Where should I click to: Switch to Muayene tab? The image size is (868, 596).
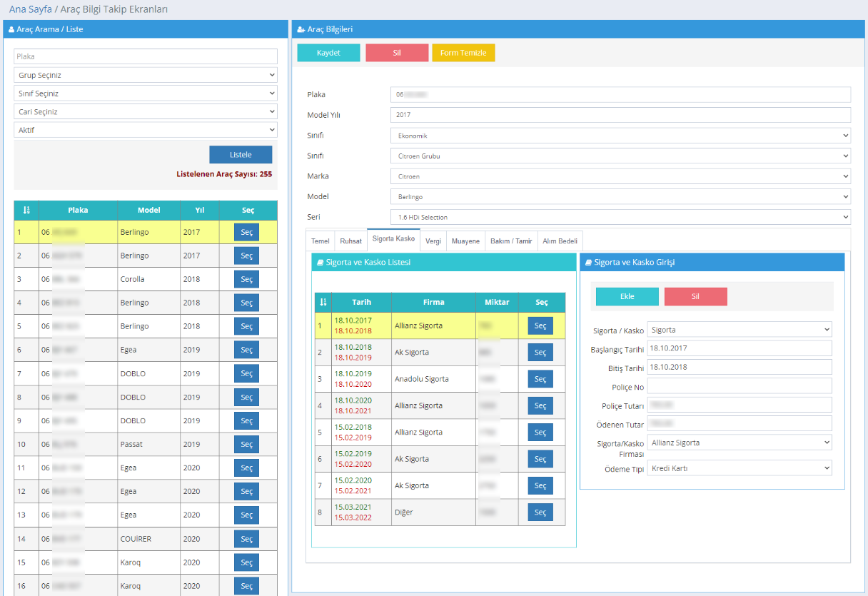[x=466, y=241]
